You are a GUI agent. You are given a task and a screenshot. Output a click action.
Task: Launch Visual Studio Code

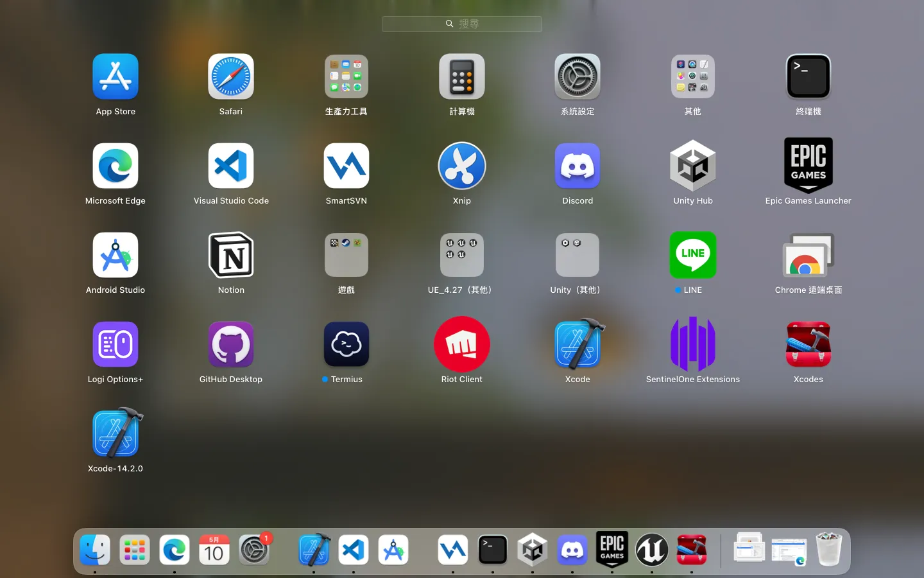pyautogui.click(x=231, y=166)
